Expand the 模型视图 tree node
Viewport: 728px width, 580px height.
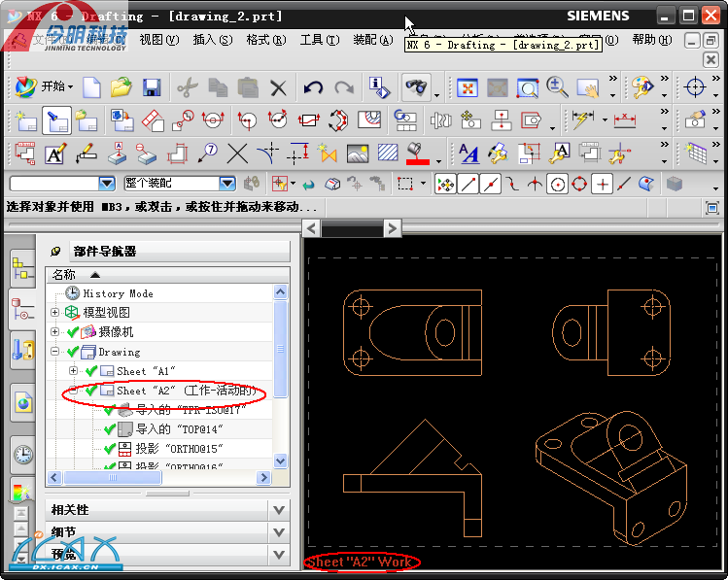click(55, 313)
